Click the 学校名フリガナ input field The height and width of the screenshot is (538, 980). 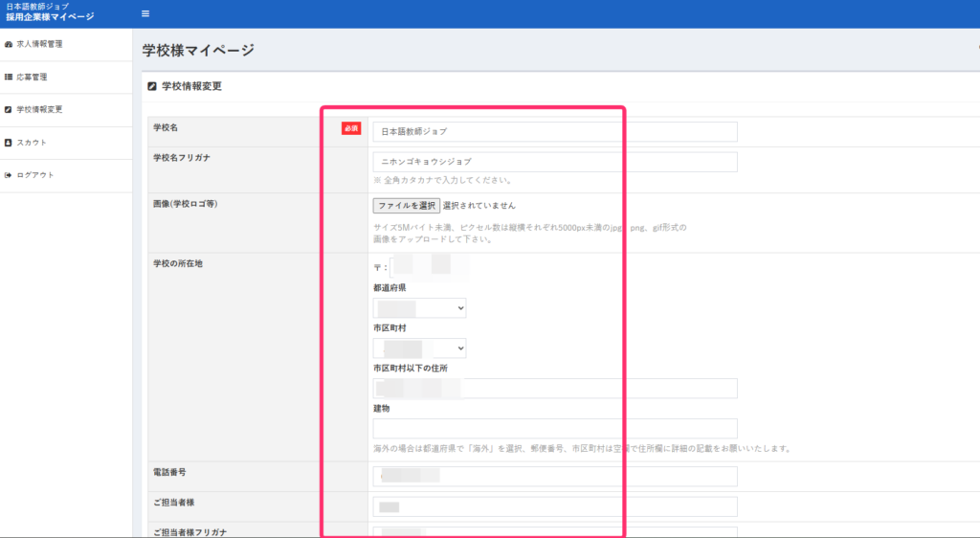tap(555, 162)
